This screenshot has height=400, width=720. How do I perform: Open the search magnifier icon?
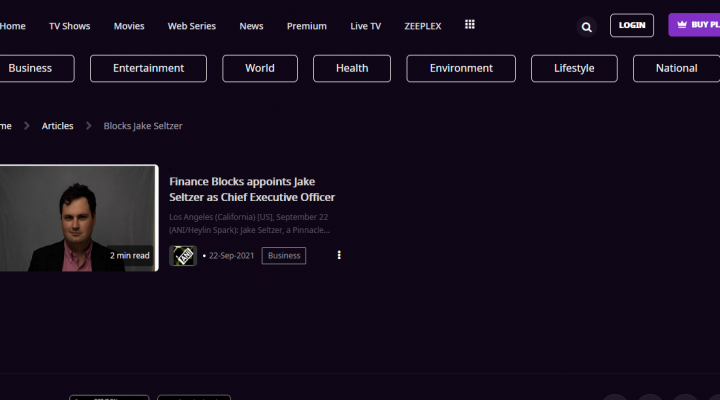[586, 27]
